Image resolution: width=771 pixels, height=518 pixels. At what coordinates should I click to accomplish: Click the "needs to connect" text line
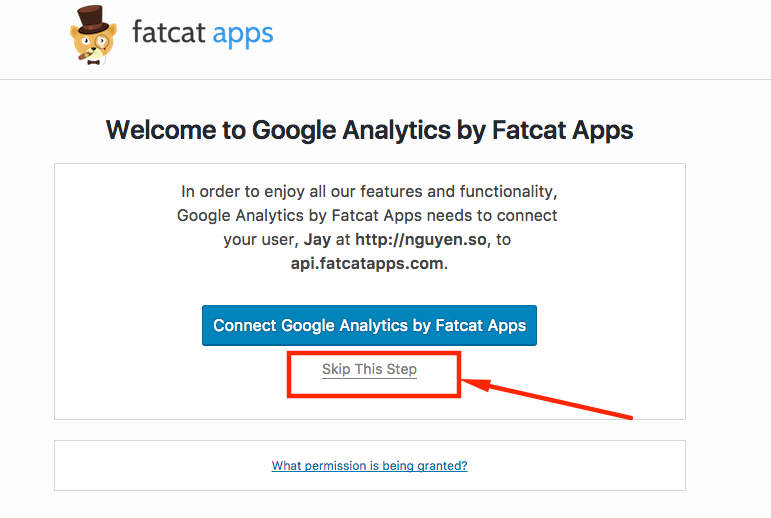point(490,215)
